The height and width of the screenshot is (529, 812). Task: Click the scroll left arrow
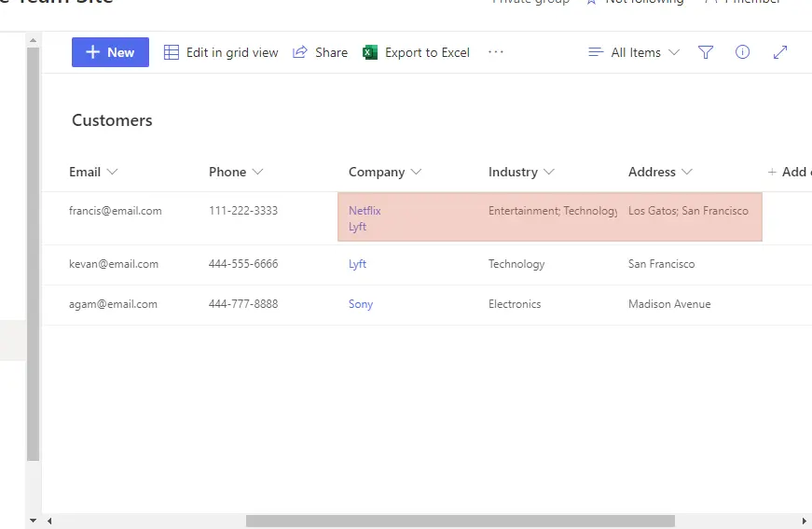coord(49,521)
